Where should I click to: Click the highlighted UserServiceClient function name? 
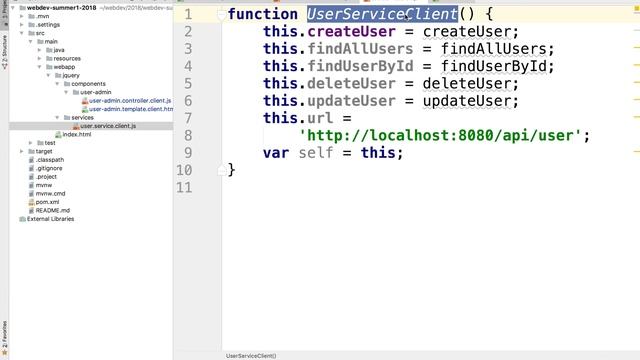click(x=382, y=14)
